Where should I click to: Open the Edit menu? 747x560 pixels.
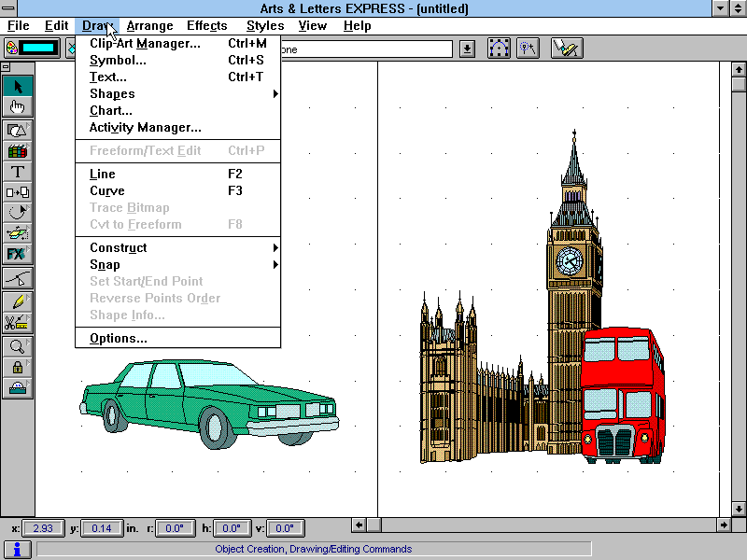point(56,26)
